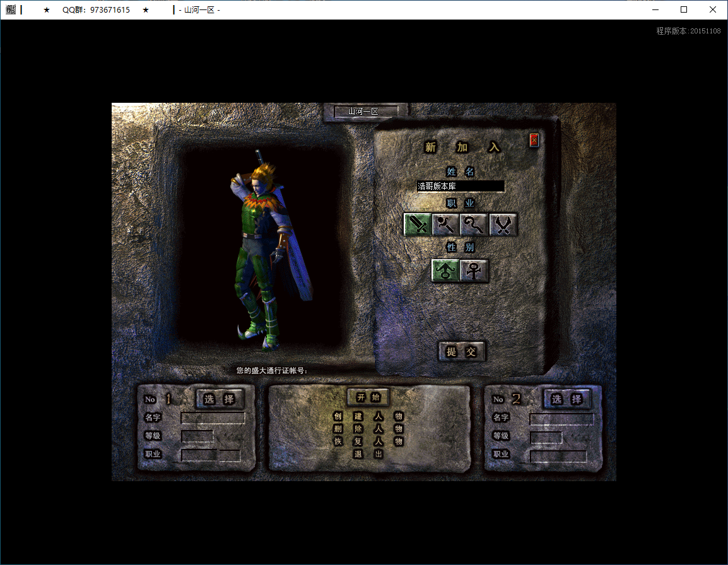Maximize the game window
Image resolution: width=728 pixels, height=565 pixels.
tap(684, 9)
